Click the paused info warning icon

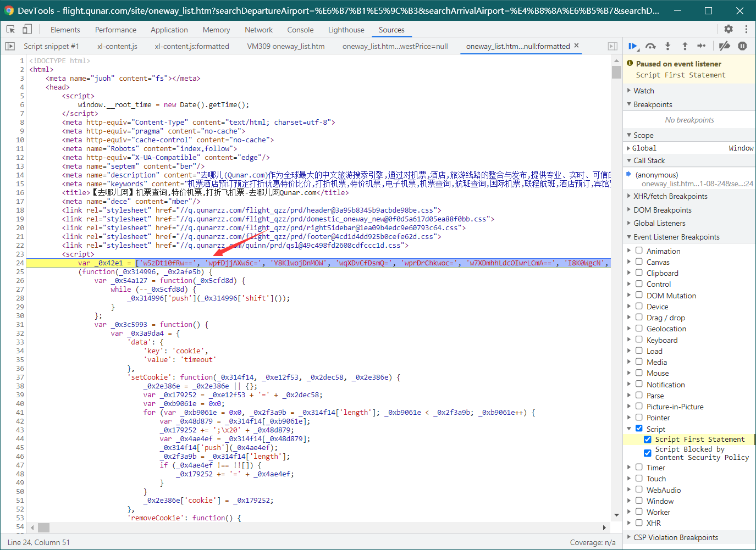[x=630, y=63]
